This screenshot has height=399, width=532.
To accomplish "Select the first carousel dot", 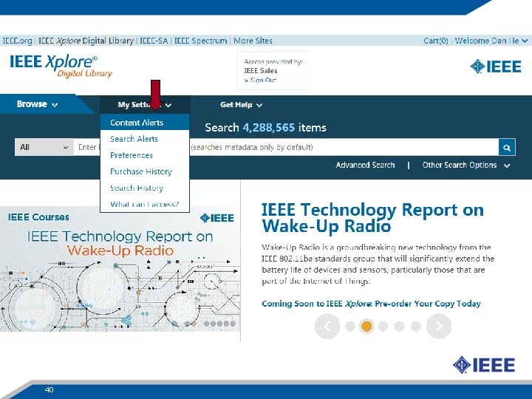I will tap(350, 327).
